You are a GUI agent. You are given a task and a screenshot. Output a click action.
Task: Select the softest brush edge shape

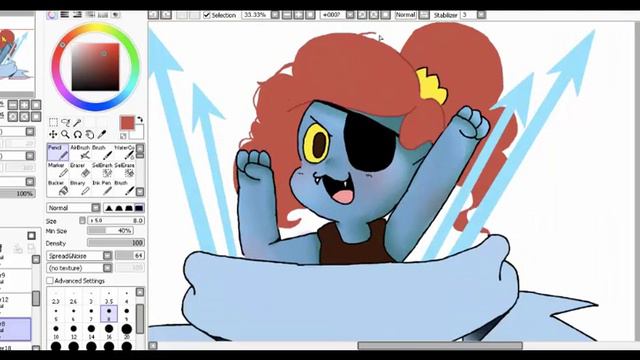[109, 208]
